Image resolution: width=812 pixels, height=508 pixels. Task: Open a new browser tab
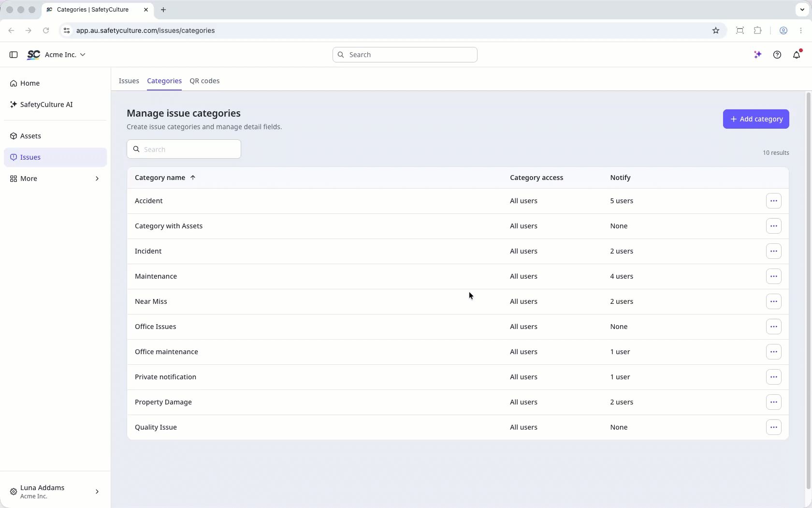(163, 10)
